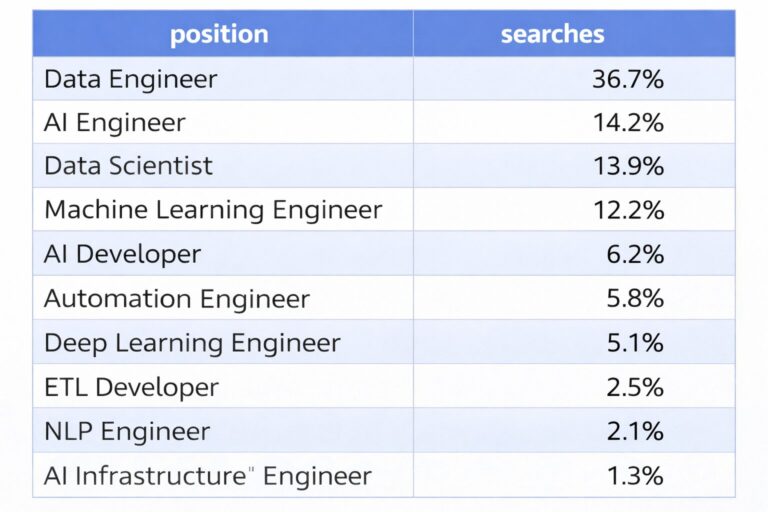Image resolution: width=768 pixels, height=512 pixels.
Task: Click the 5.8% searches value
Action: click(634, 298)
